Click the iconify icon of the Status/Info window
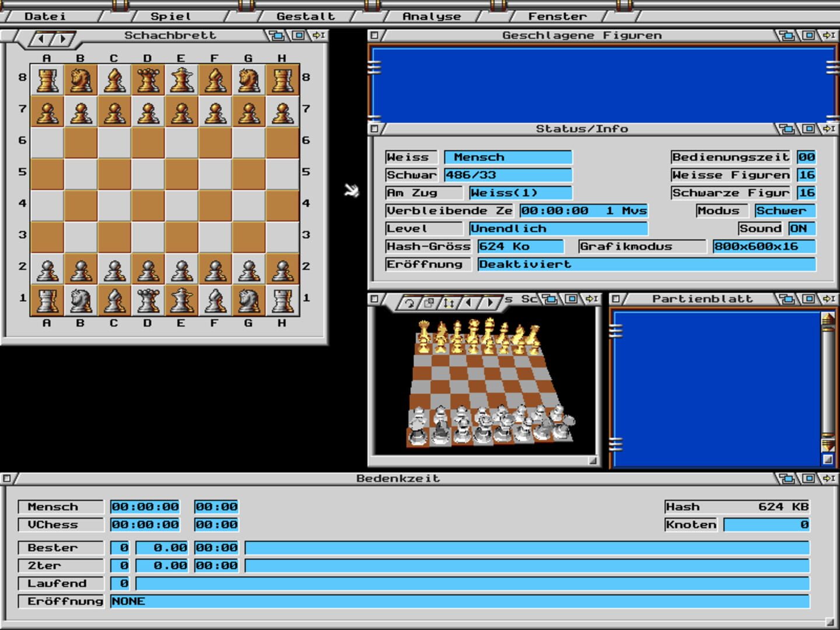Viewport: 840px width, 630px height. 829,128
